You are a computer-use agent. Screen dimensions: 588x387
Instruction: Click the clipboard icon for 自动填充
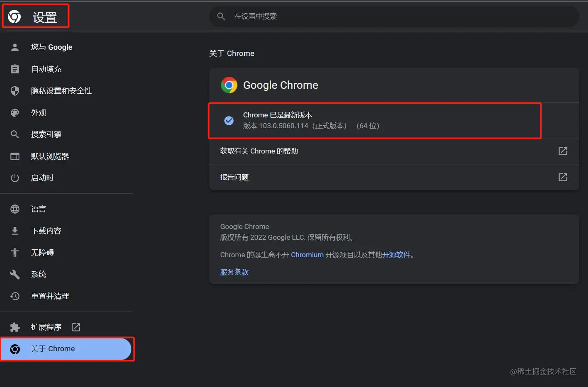click(x=15, y=69)
